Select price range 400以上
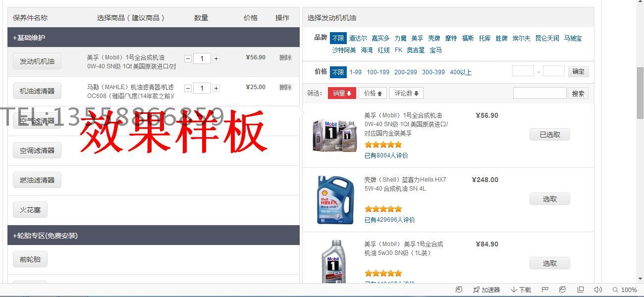This screenshot has width=644, height=297. [461, 72]
